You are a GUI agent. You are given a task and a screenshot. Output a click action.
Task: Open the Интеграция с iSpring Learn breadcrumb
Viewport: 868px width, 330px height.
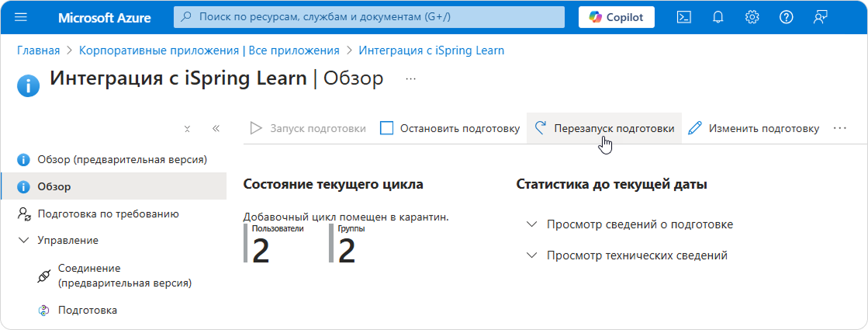432,50
